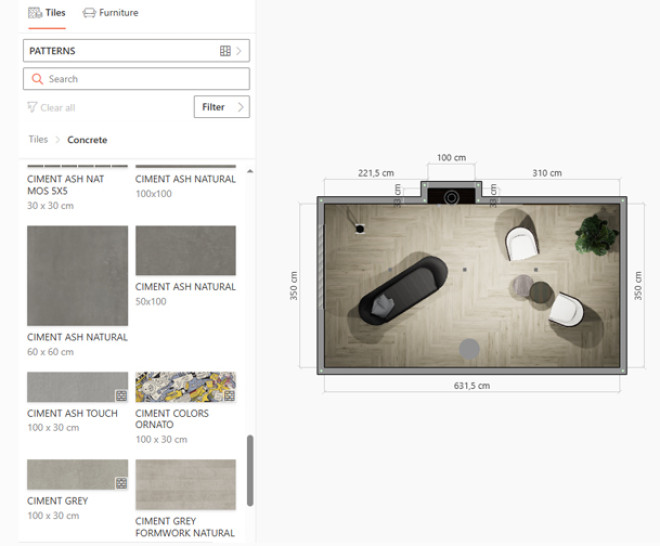The width and height of the screenshot is (660, 546).
Task: Click the Search input field
Action: click(136, 79)
